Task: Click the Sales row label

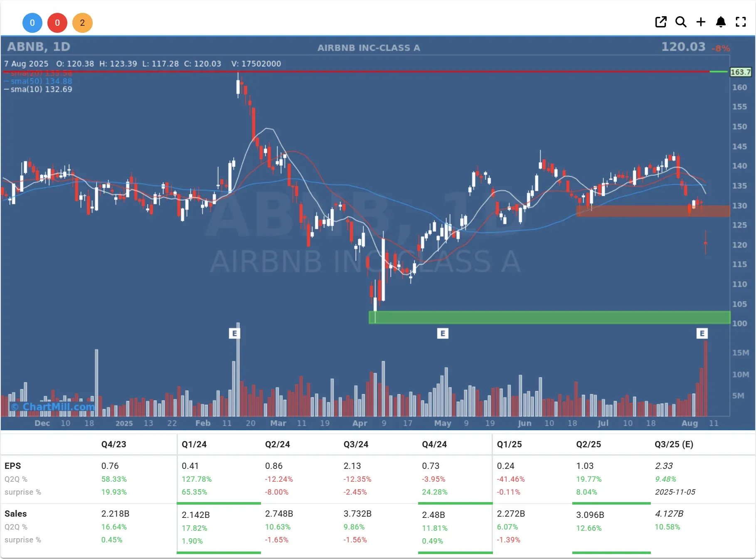Action: [16, 514]
